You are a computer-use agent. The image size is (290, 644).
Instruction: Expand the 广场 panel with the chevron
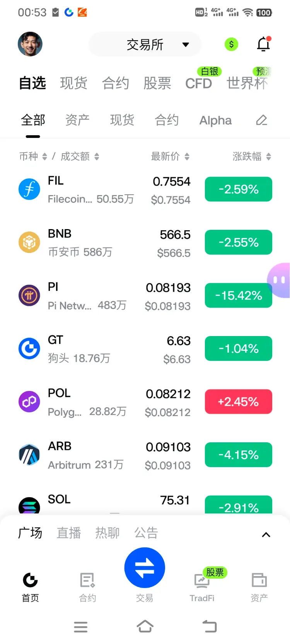pos(266,535)
